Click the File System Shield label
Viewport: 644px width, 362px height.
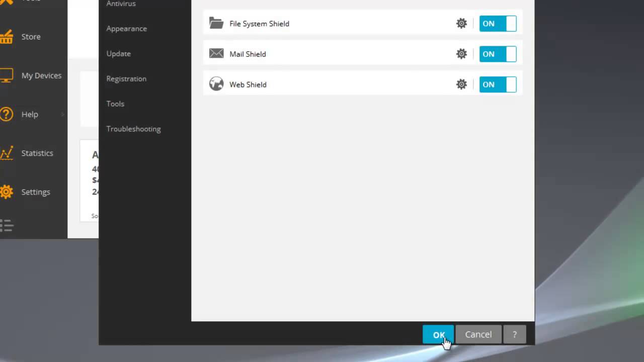tap(259, 24)
